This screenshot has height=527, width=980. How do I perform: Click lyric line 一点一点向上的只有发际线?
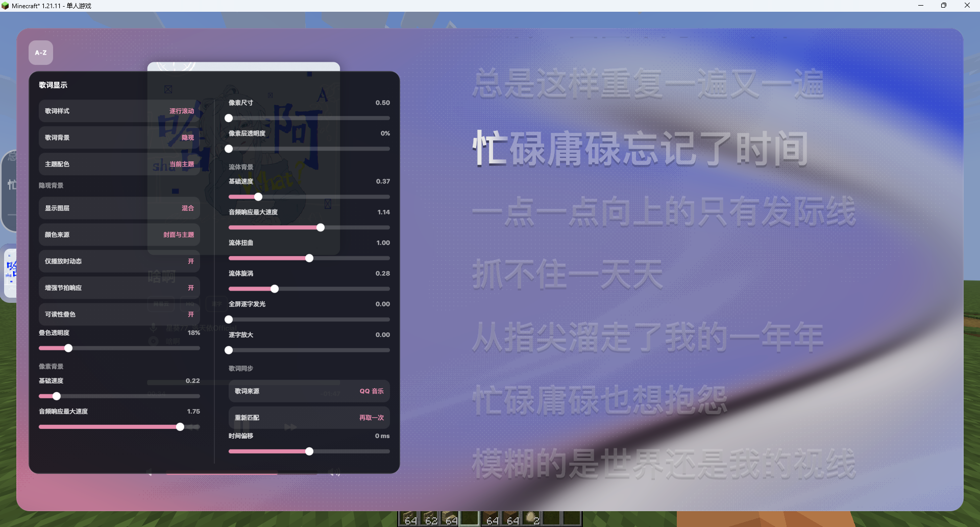[x=664, y=211]
